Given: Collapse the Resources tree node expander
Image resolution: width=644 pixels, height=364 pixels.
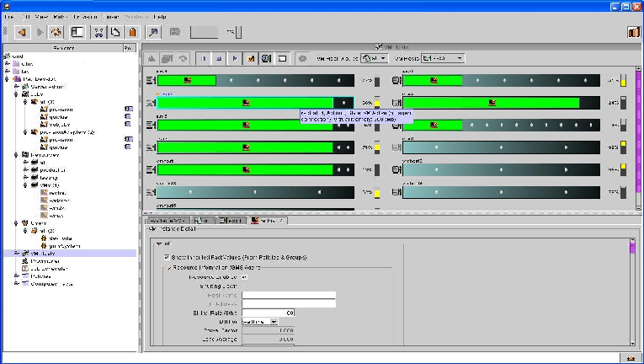Looking at the screenshot, I should (x=16, y=155).
